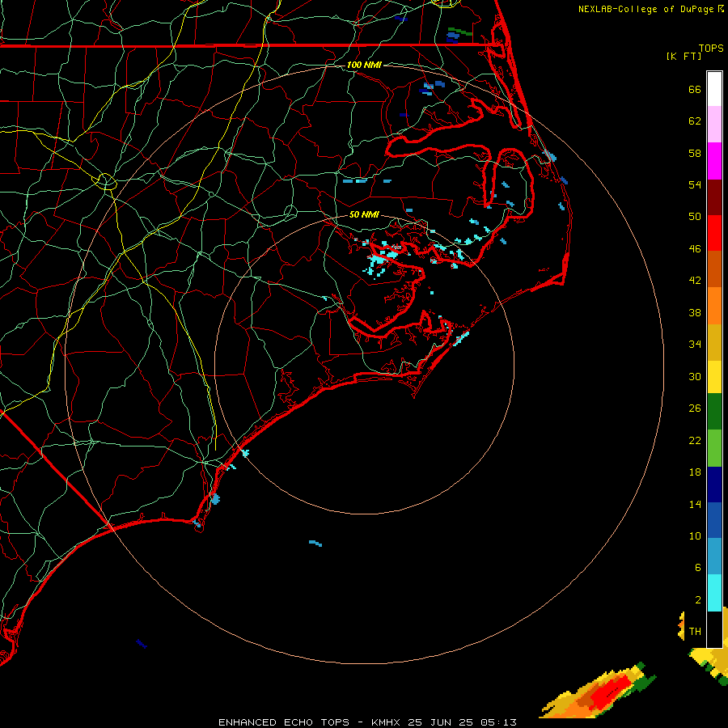Click the 'NEXLAB-College of DuPage' text

(x=647, y=9)
